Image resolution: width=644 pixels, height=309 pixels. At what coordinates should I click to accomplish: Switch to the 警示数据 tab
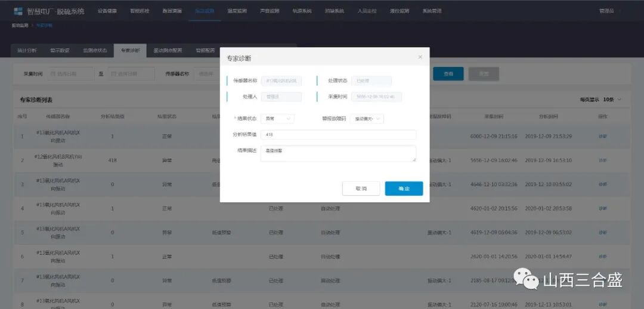pos(60,51)
